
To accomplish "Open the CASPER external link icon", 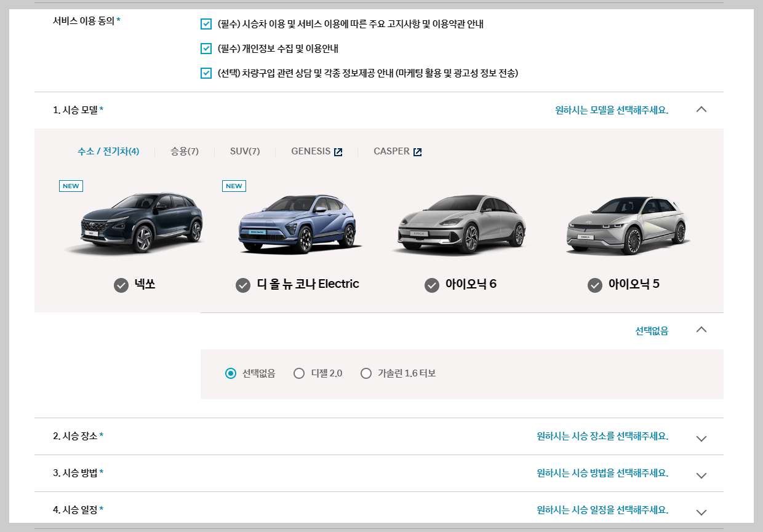I will tap(418, 151).
